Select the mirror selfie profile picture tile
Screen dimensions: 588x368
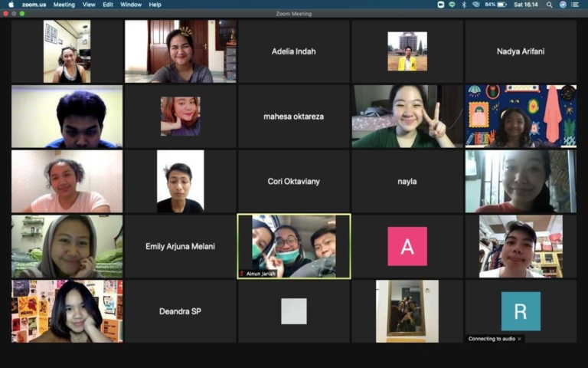tap(407, 311)
